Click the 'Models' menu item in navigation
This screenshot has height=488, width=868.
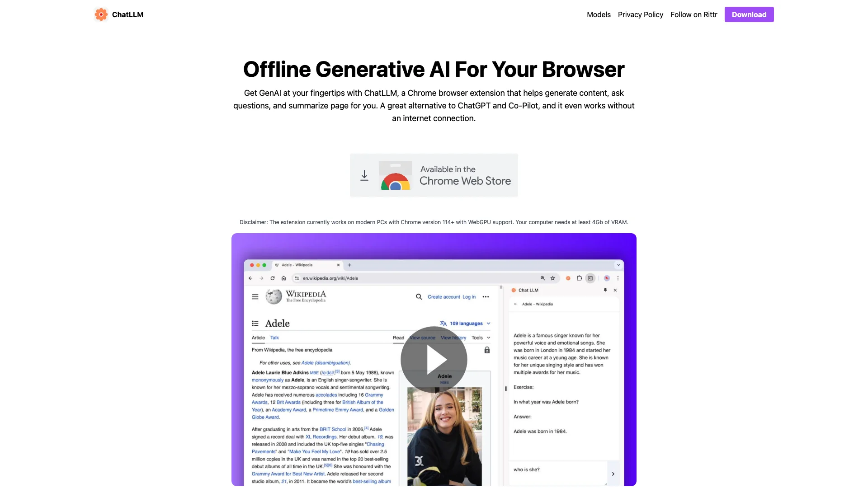[x=598, y=14]
